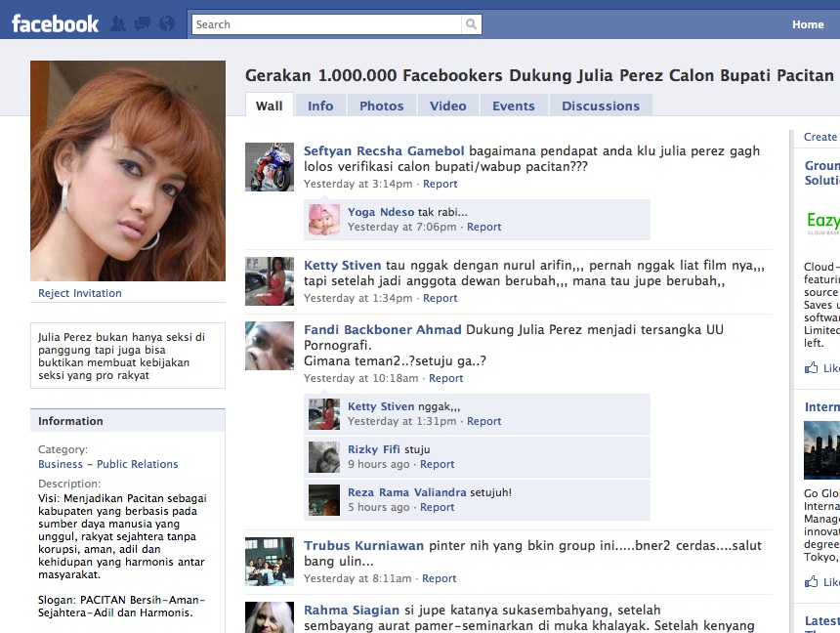Open the notifications globe icon
840x633 pixels.
pos(166,23)
